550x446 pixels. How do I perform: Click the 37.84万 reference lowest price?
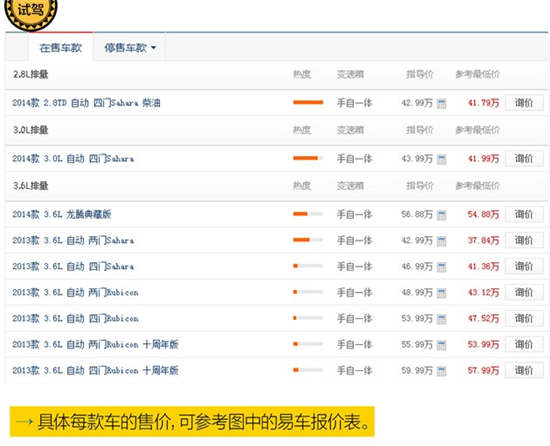pos(483,241)
